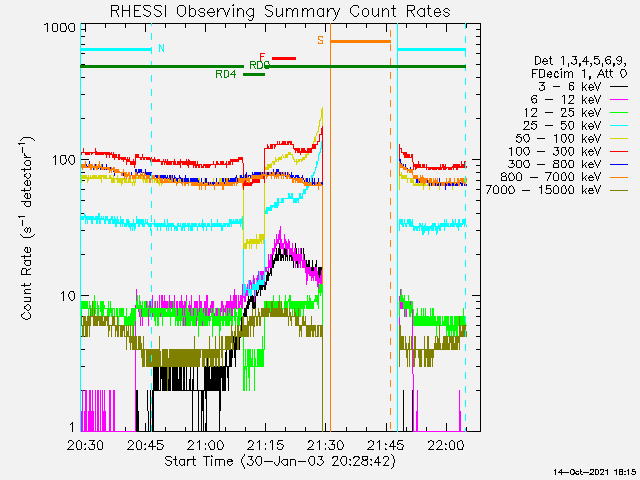
Task: Click the y-axis tick label '1'
Action: tap(73, 427)
